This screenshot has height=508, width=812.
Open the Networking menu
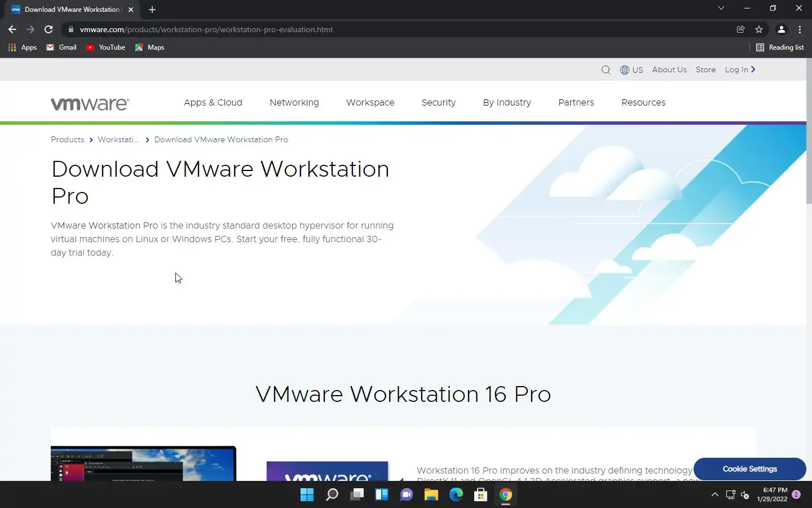click(x=294, y=102)
